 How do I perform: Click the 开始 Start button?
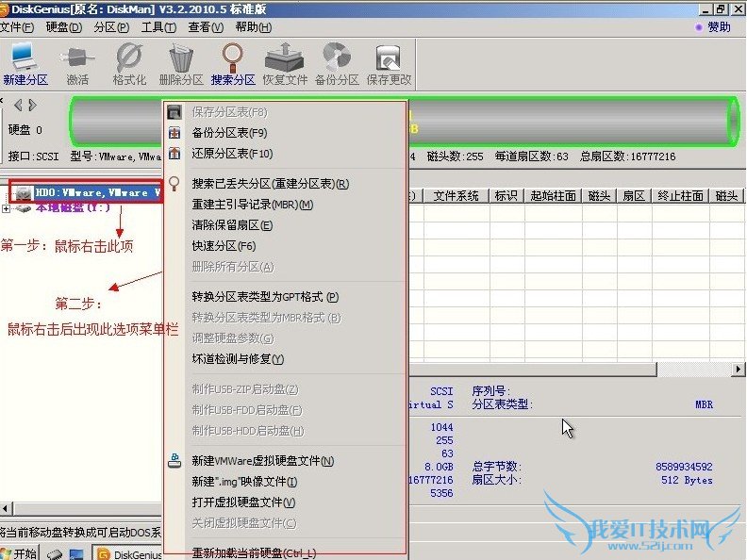(19, 552)
